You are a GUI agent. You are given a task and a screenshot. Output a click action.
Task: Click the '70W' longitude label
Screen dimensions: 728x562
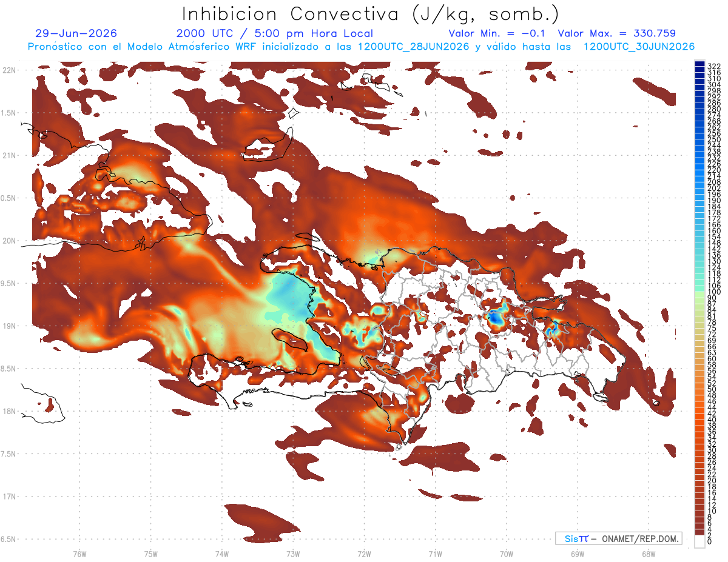[506, 553]
